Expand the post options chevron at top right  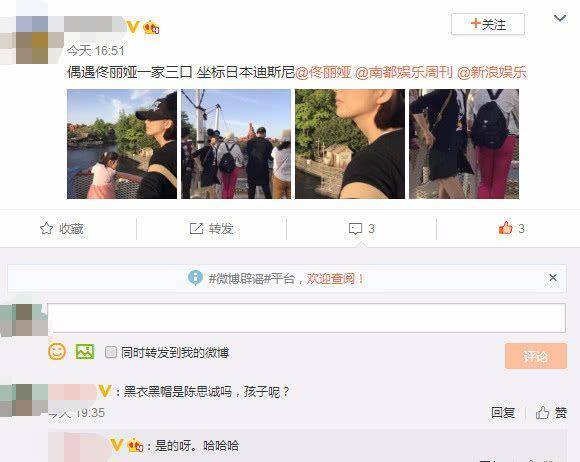coord(560,18)
